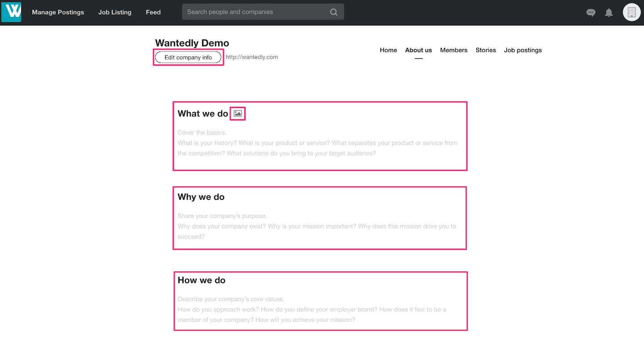Click the Wantedly logo icon
644x344 pixels.
point(11,12)
